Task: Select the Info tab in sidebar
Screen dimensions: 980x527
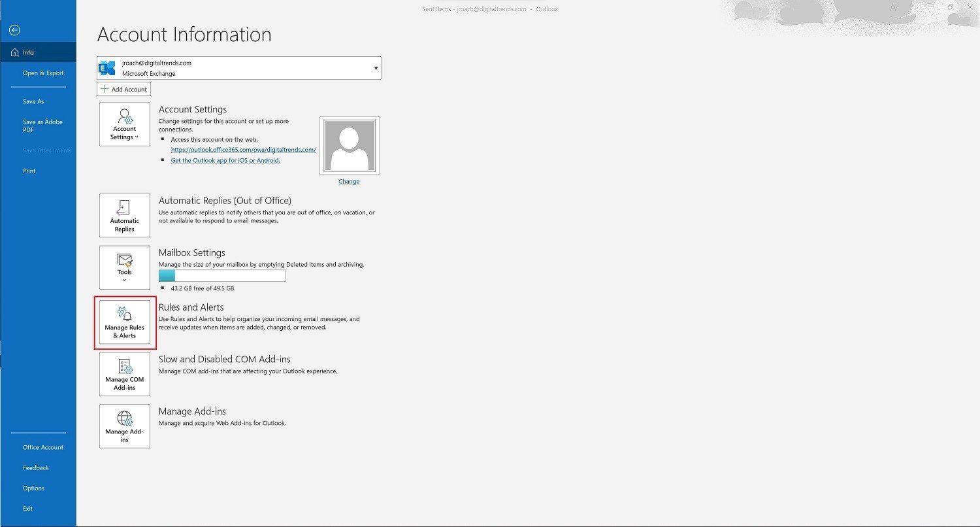Action: 38,52
